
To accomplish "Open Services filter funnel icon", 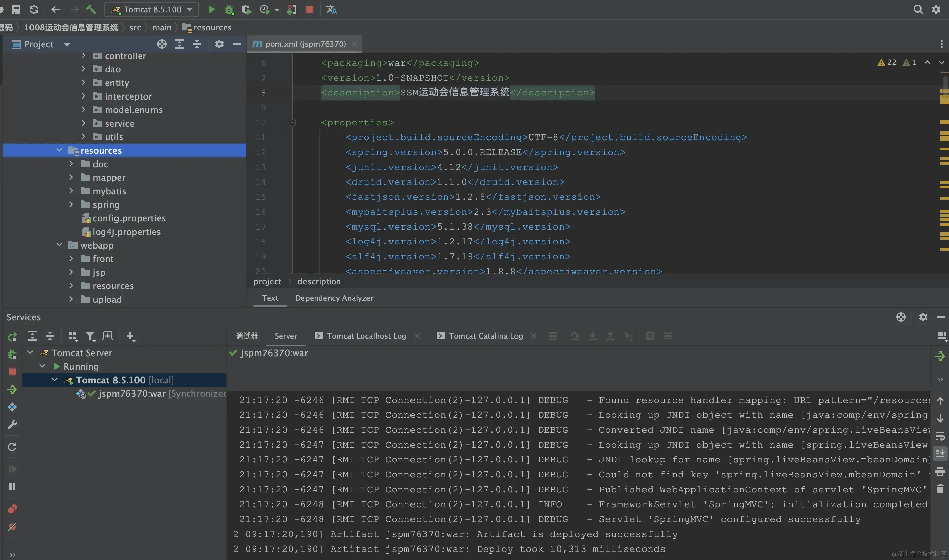I will 90,336.
